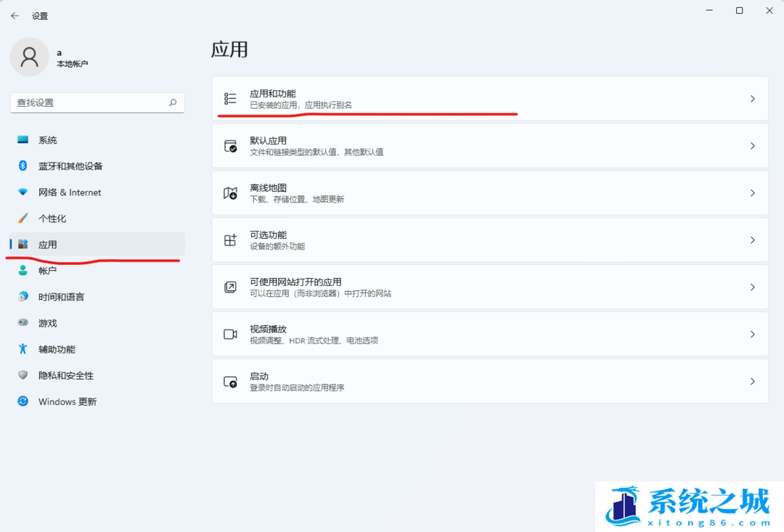Expand the 可选功能 row chevron
784x532 pixels.
(x=752, y=240)
